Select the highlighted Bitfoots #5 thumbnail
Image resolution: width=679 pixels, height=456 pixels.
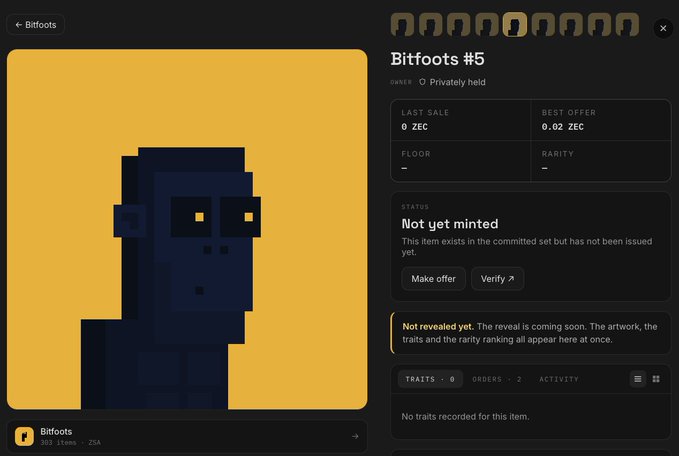coord(514,24)
